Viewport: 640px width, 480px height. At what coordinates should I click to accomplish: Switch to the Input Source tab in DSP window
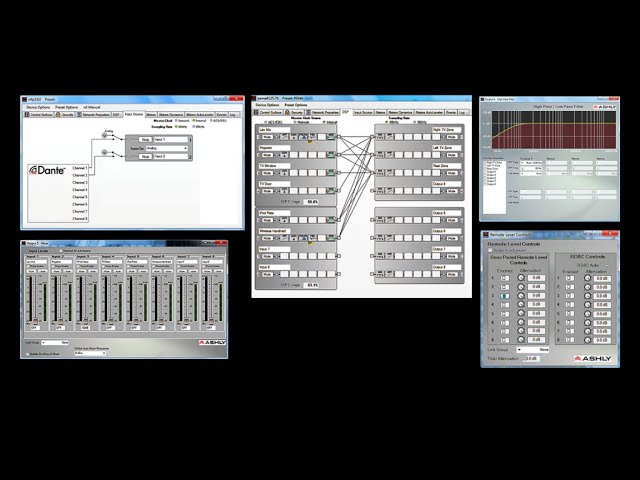pyautogui.click(x=363, y=113)
